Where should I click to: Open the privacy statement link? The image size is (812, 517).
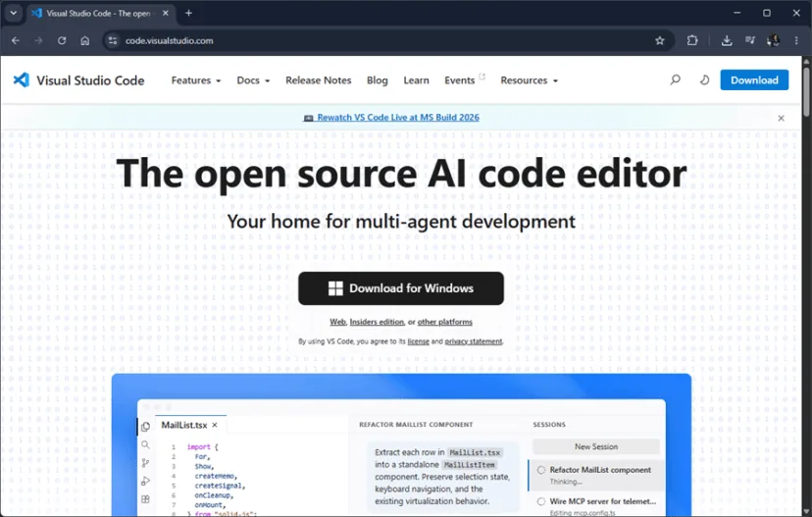coord(474,341)
